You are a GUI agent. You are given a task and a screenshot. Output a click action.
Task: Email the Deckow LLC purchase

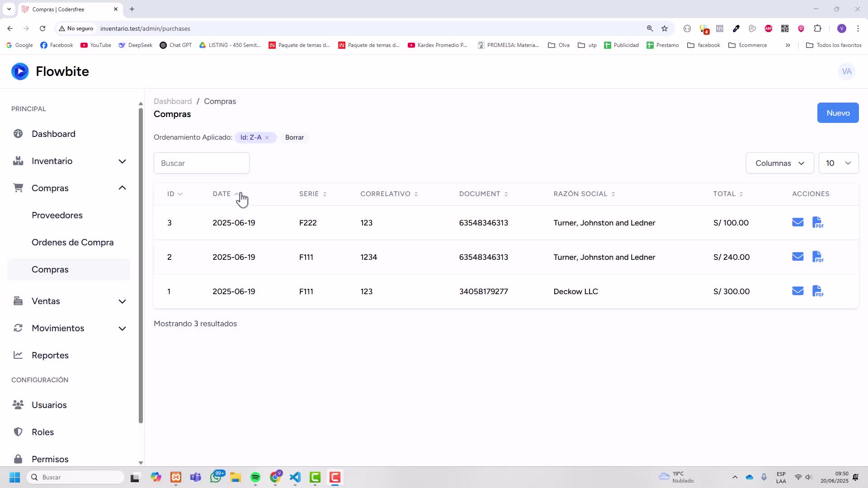tap(797, 291)
